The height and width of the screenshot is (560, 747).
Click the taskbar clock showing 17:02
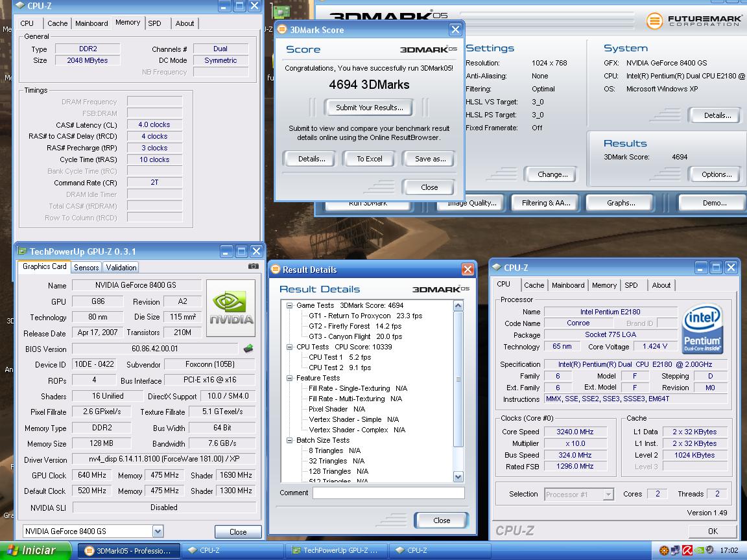[729, 550]
